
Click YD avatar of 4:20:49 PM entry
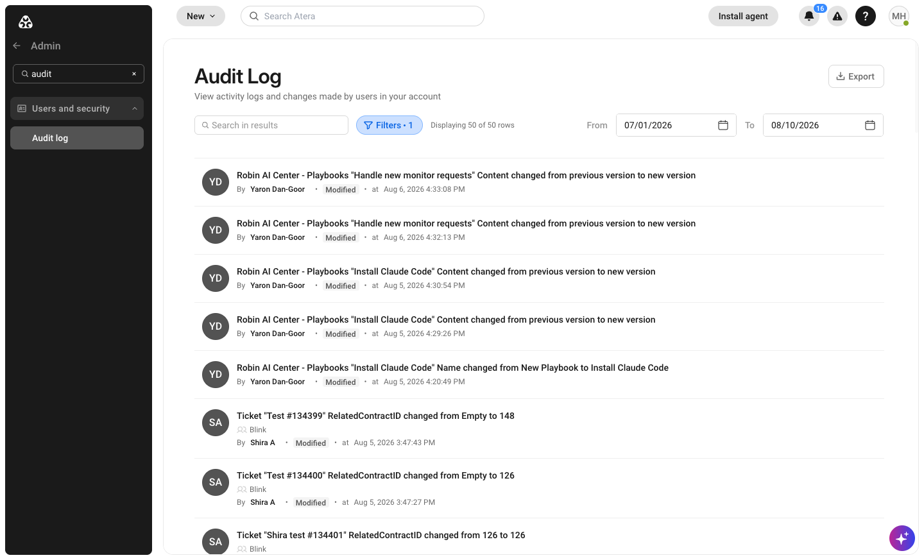(216, 375)
